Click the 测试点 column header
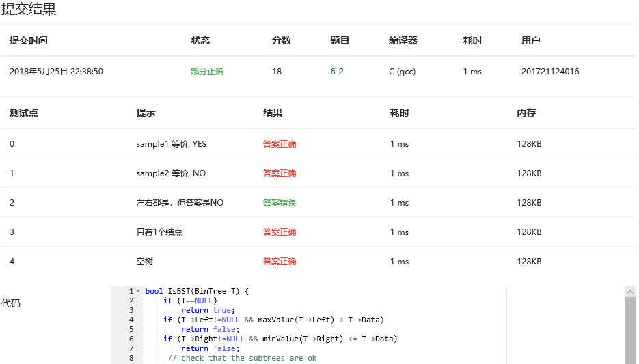The width and height of the screenshot is (639, 364). click(24, 113)
